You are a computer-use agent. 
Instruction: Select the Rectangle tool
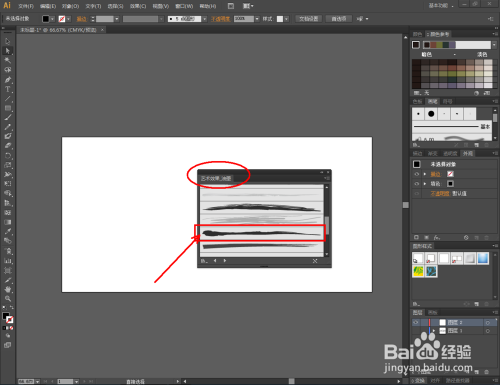coord(7,108)
